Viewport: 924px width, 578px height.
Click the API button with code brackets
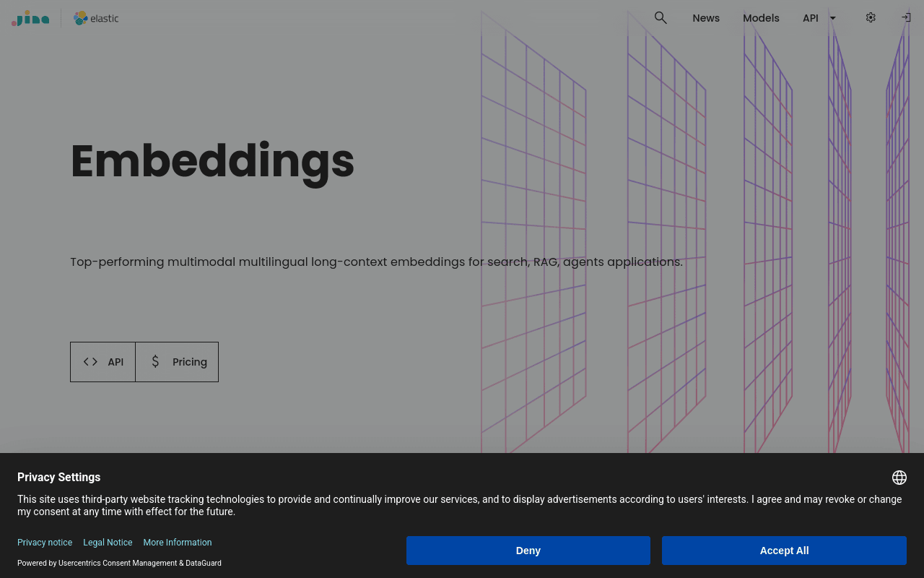(x=103, y=362)
